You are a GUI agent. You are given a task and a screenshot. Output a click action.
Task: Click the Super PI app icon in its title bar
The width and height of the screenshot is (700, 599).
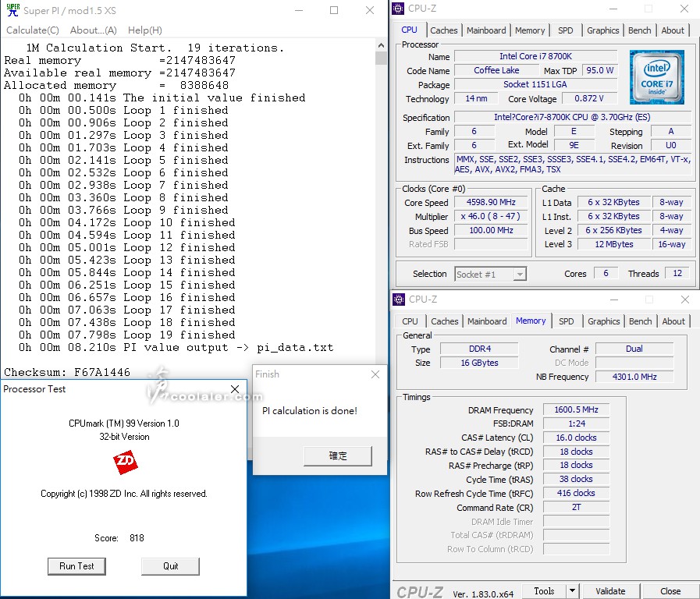pos(13,10)
